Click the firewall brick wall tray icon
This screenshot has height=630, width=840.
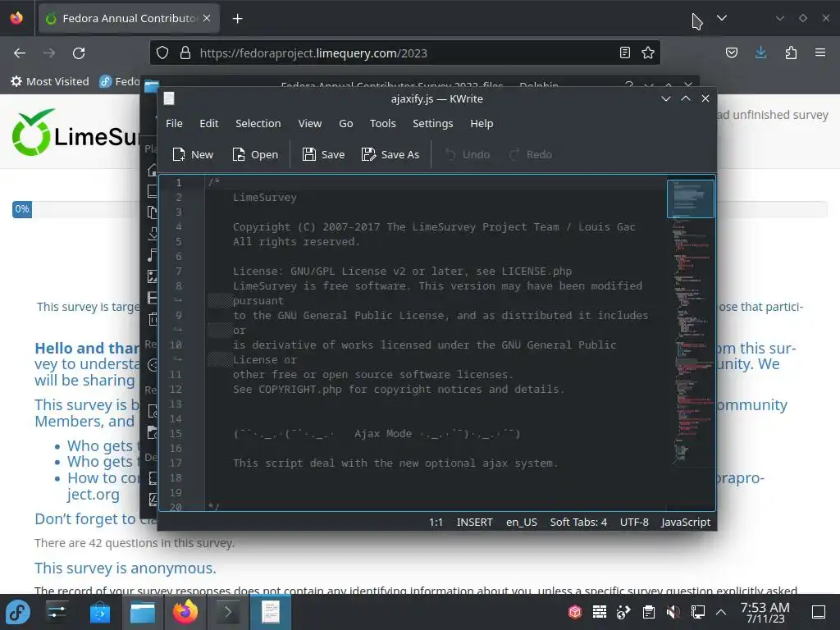click(x=600, y=612)
